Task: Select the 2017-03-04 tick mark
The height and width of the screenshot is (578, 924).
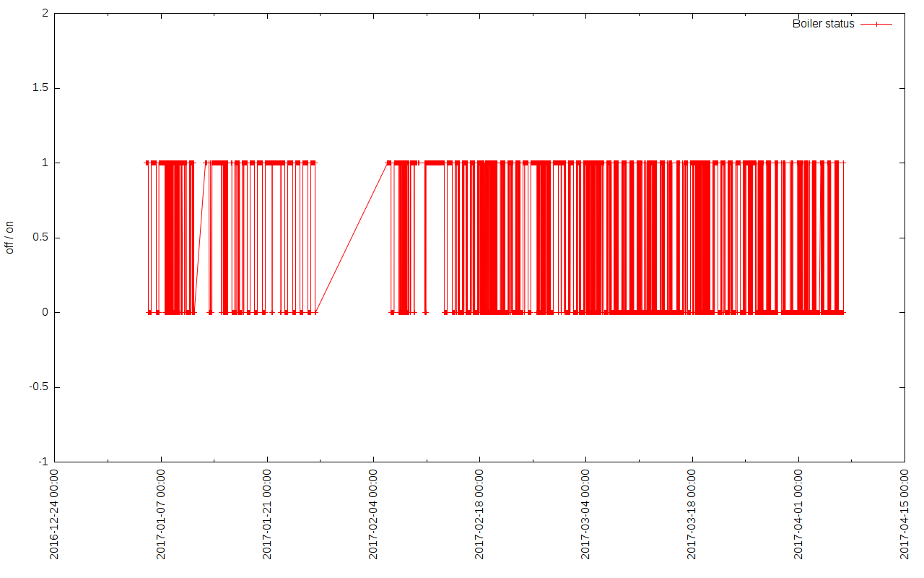Action: 585,460
